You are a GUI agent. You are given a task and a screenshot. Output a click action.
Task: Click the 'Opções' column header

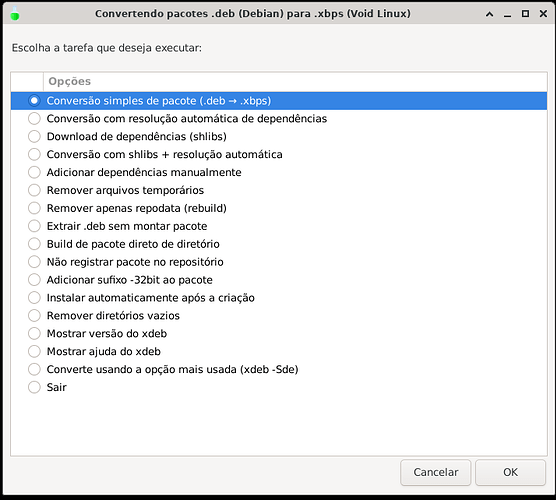click(295, 82)
